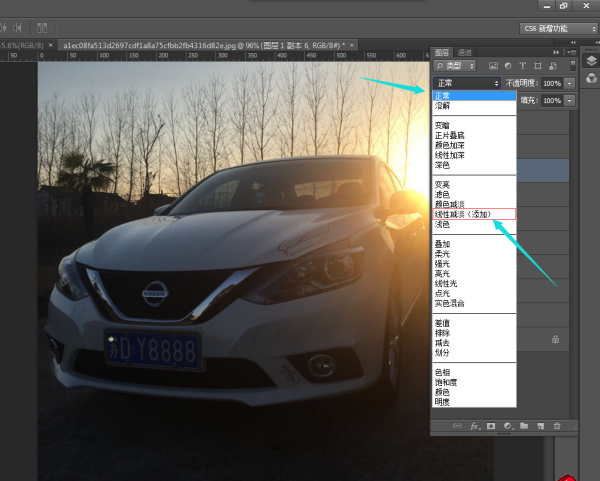Select 颜色 blend mode
Viewport: 600px width, 481px height.
pos(474,392)
